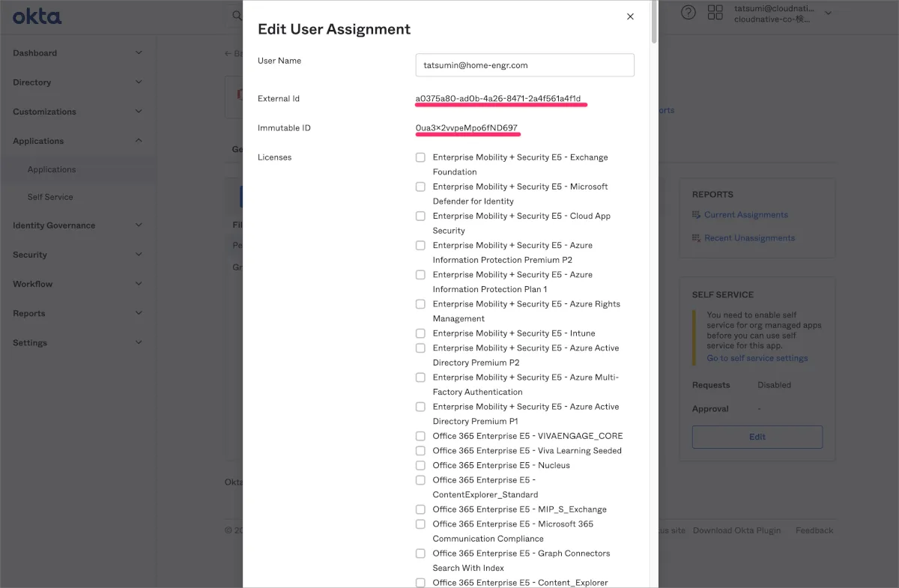899x588 pixels.
Task: Select Office 365 E5 VIVAENGAGE_CORE checkbox
Action: pos(420,436)
